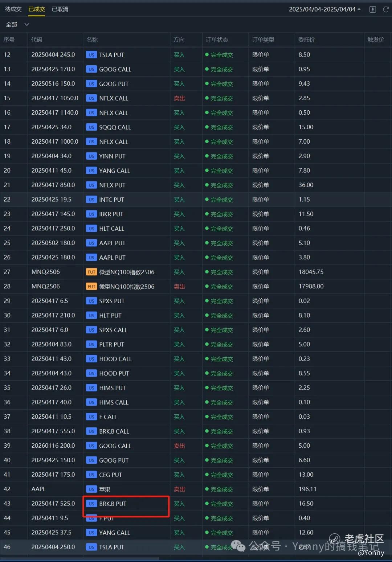Image resolution: width=392 pixels, height=562 pixels.
Task: Open the 2025/04/04 date range picker
Action: 325,9
